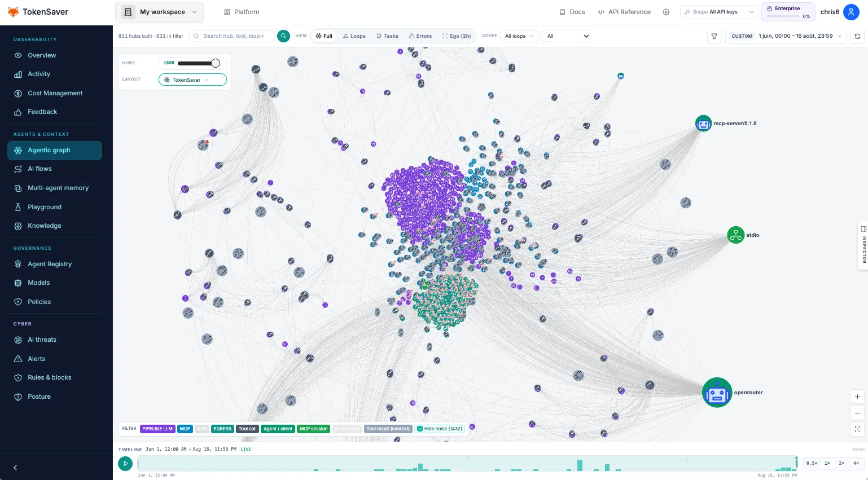Switch to the Loops view

point(354,36)
